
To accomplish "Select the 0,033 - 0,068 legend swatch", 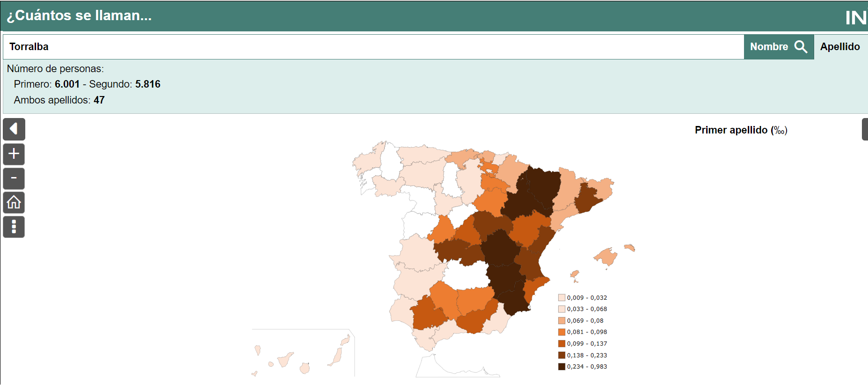I will [x=562, y=309].
